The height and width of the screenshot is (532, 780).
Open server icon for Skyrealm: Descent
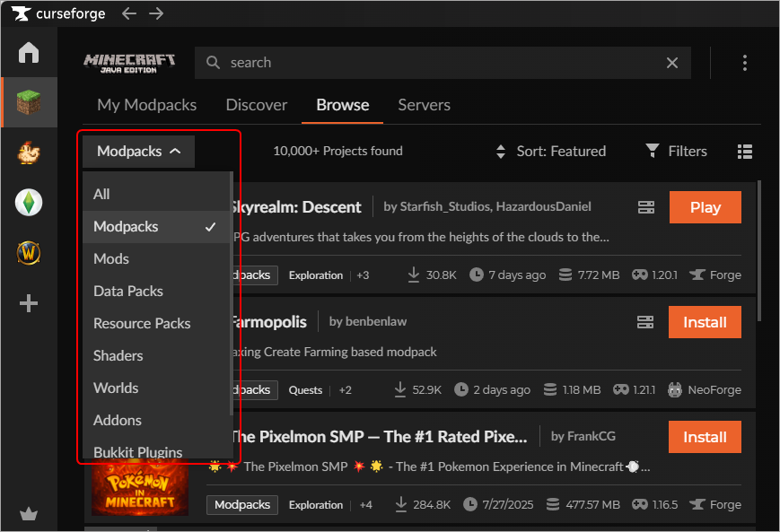[646, 207]
